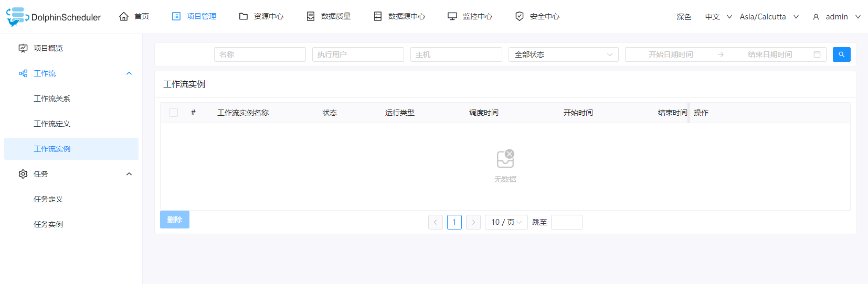This screenshot has height=284, width=868.
Task: Click the DolphinScheduler logo icon
Action: tap(17, 17)
